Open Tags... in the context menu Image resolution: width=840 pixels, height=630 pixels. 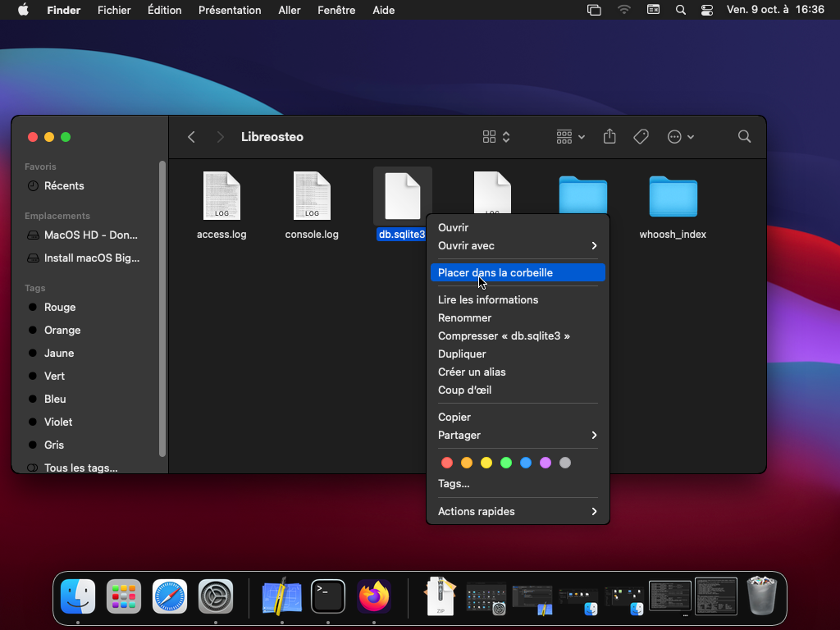pos(518,484)
